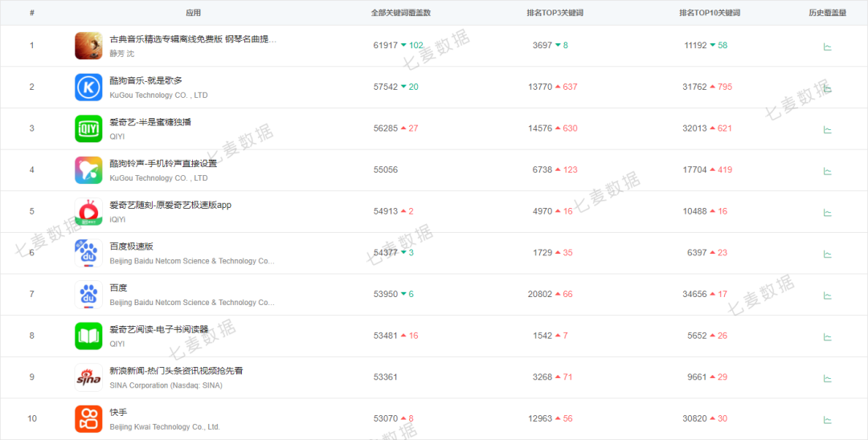This screenshot has height=440, width=868.
Task: Click keyword coverage value 54913
Action: (x=385, y=211)
